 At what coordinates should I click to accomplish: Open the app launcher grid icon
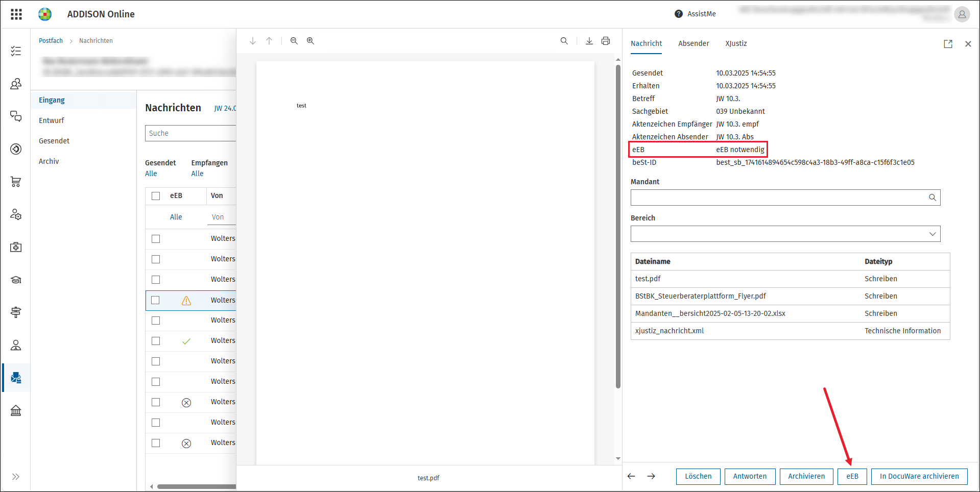pos(16,14)
